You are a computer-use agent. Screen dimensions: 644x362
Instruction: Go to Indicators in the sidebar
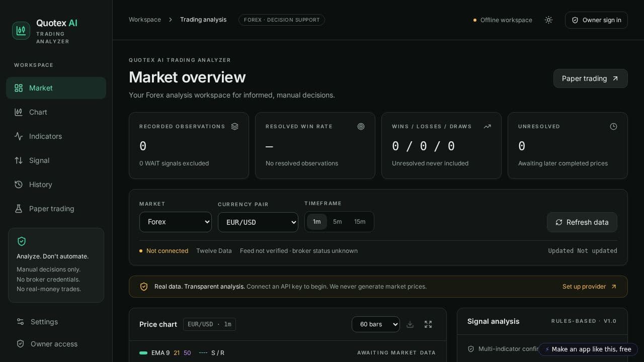tap(56, 136)
